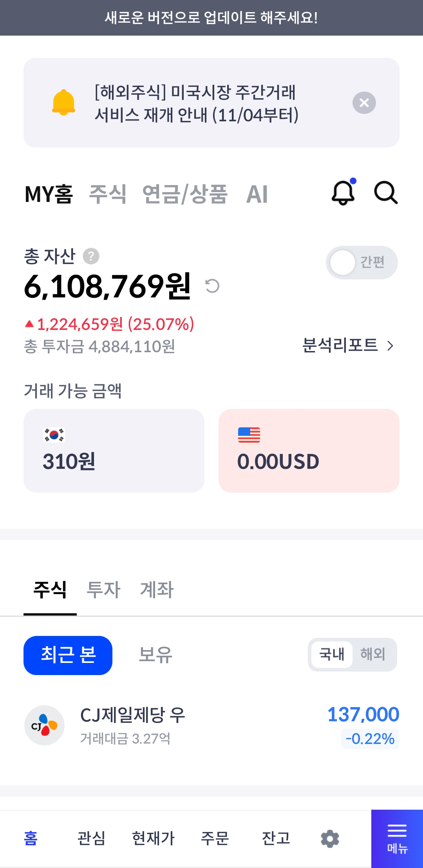Open the USD tradable amount card
Screen dimensions: 423x868
coord(309,450)
